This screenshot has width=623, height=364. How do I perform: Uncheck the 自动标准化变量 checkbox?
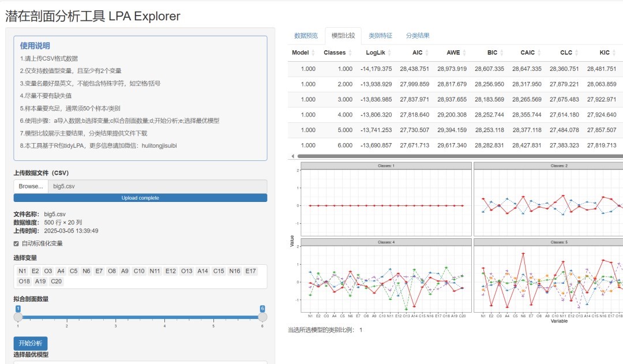pos(16,243)
